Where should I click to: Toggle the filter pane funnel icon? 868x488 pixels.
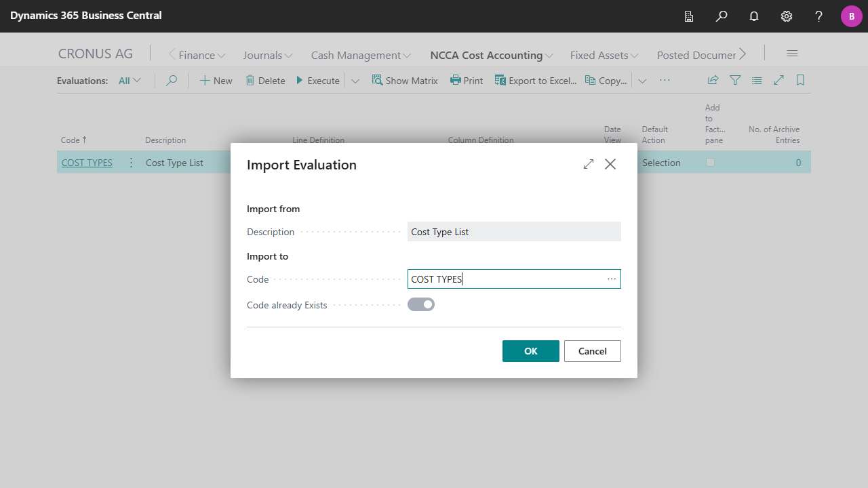point(735,80)
